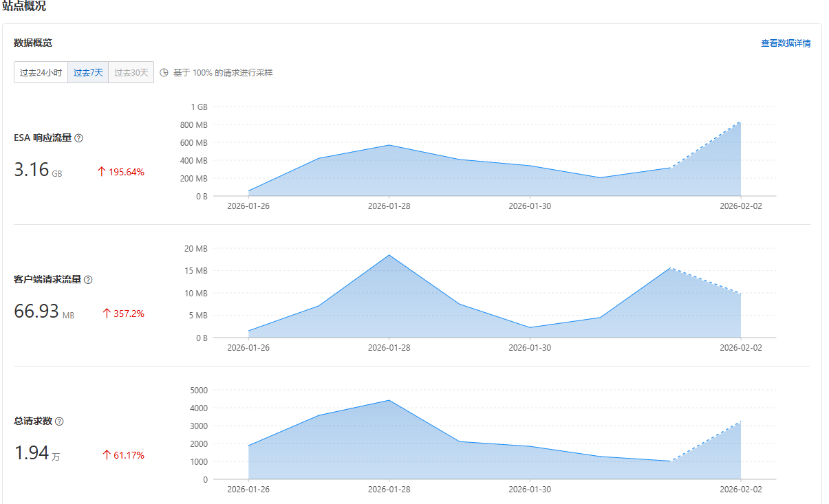The width and height of the screenshot is (829, 504).
Task: Click the 数据概览 section heading
Action: tap(33, 43)
